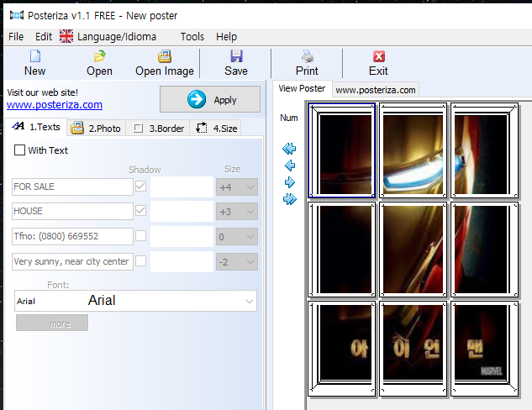Open the -2 size dropdown
The height and width of the screenshot is (410, 532).
click(x=237, y=262)
